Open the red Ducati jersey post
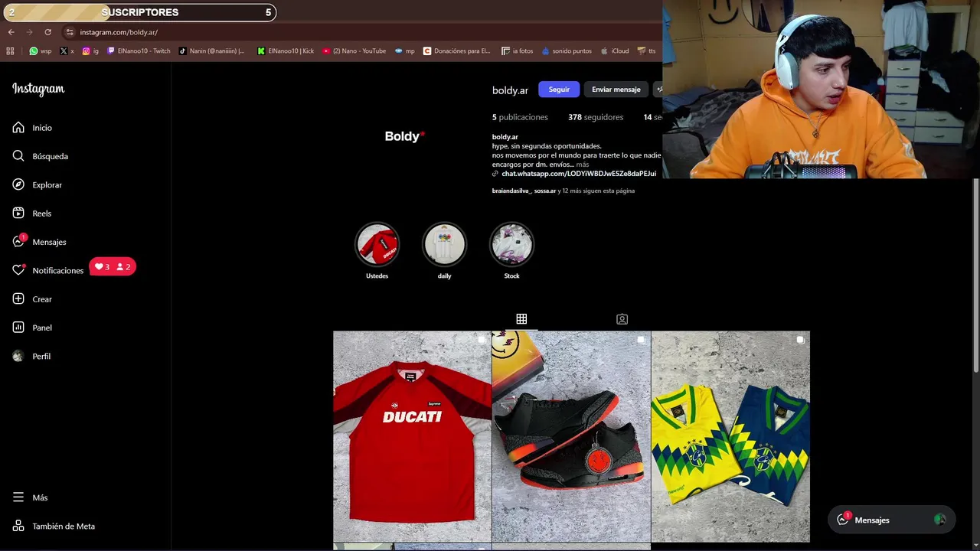980x551 pixels. (412, 436)
